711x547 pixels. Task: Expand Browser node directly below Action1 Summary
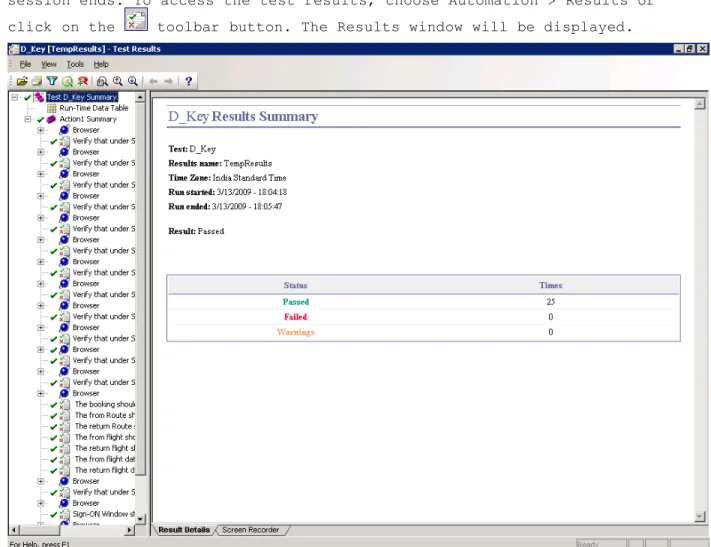point(41,130)
